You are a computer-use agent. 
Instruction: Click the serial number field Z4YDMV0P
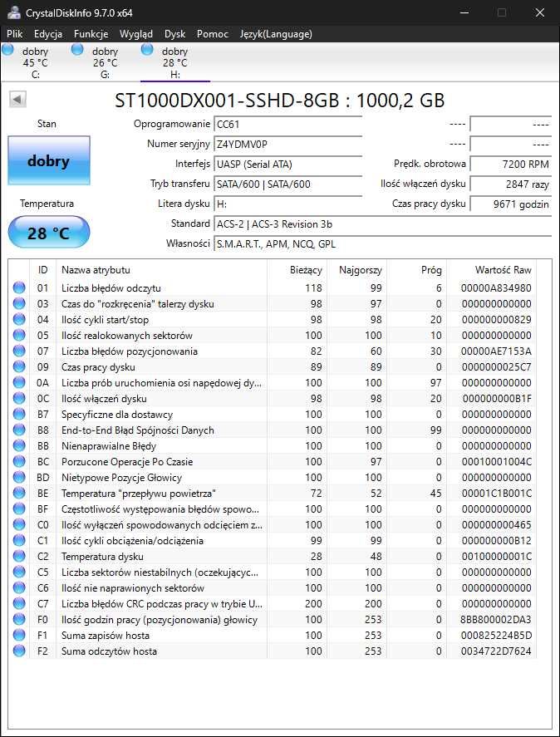pyautogui.click(x=287, y=145)
